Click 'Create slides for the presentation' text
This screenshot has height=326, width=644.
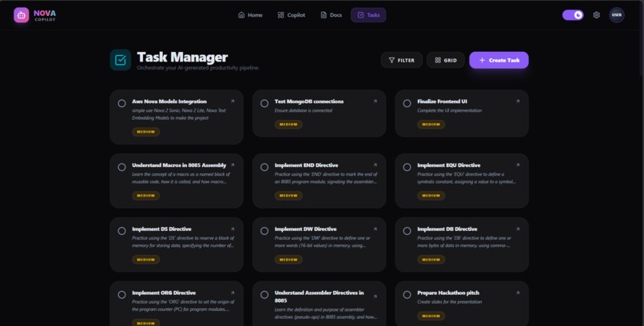pos(449,302)
